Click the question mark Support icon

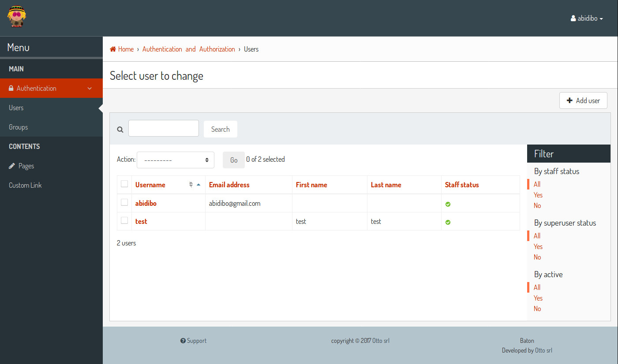[183, 341]
